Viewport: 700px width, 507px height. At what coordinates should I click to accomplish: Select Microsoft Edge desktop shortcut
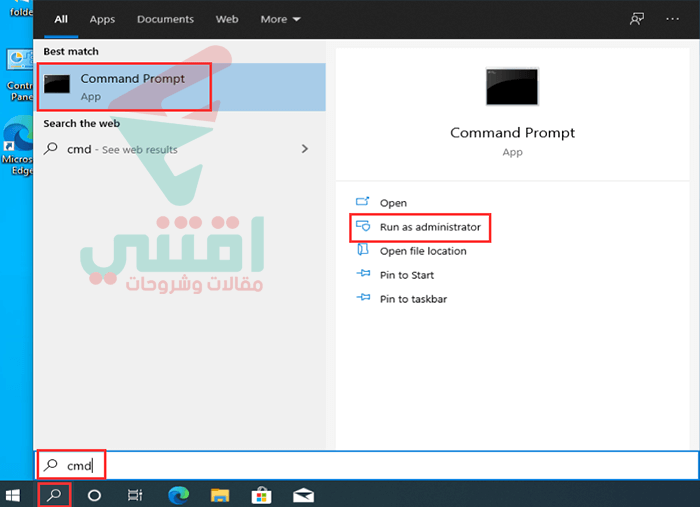[x=18, y=146]
